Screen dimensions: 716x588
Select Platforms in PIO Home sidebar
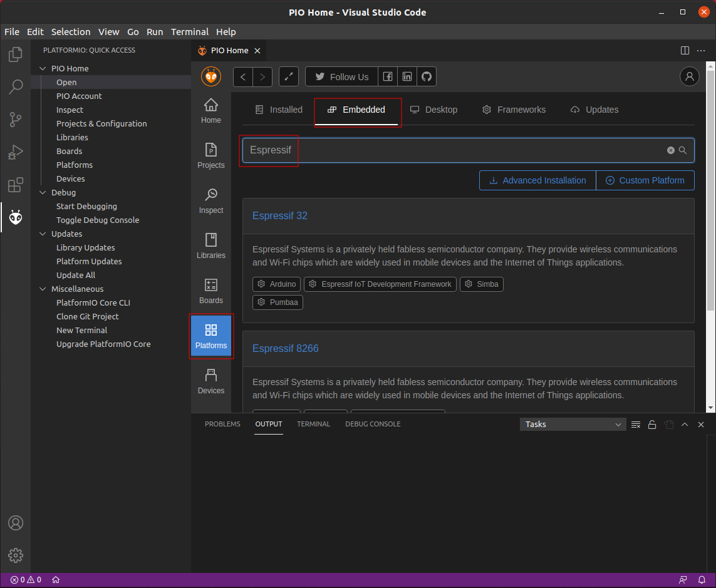(211, 336)
